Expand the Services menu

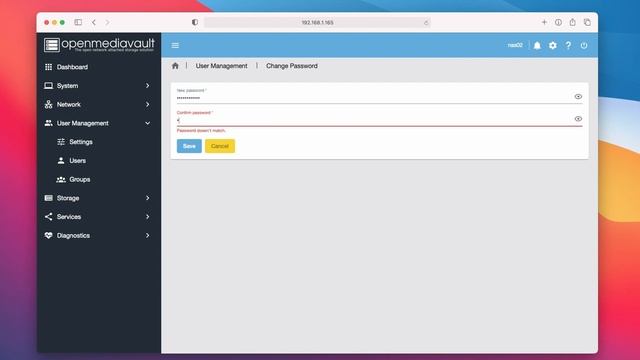pyautogui.click(x=98, y=217)
